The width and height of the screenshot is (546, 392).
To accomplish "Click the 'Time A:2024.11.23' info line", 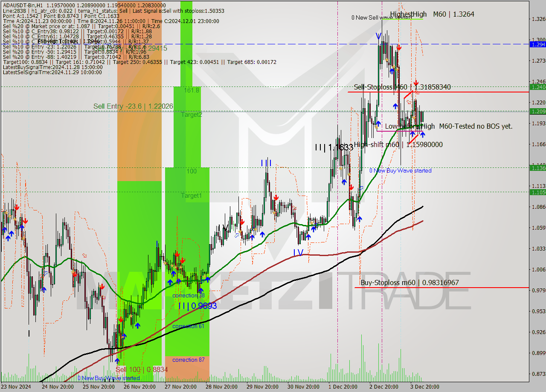I will pos(111,21).
